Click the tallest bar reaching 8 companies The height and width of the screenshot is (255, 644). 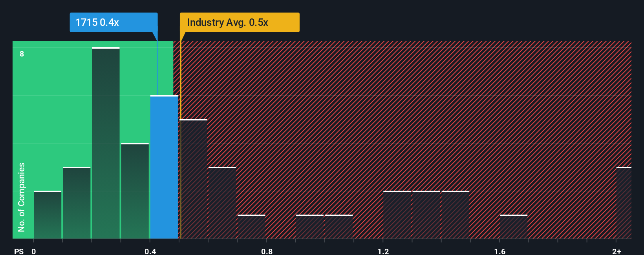point(106,143)
